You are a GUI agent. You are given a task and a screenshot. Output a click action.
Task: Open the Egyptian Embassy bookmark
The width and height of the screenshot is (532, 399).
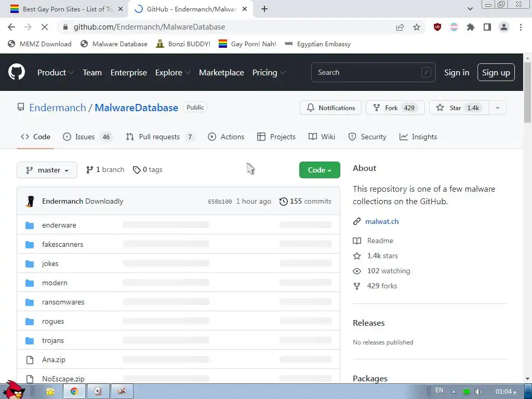[317, 44]
